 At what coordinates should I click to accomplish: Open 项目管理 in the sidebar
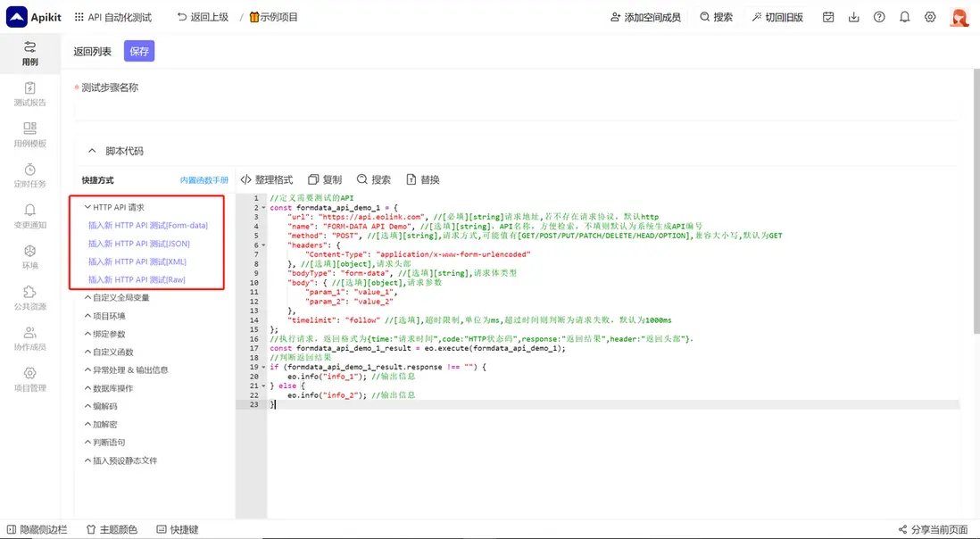30,379
